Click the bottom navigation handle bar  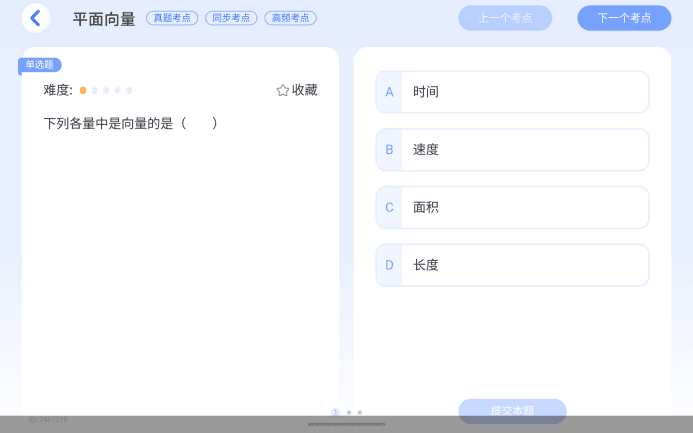coord(346,425)
